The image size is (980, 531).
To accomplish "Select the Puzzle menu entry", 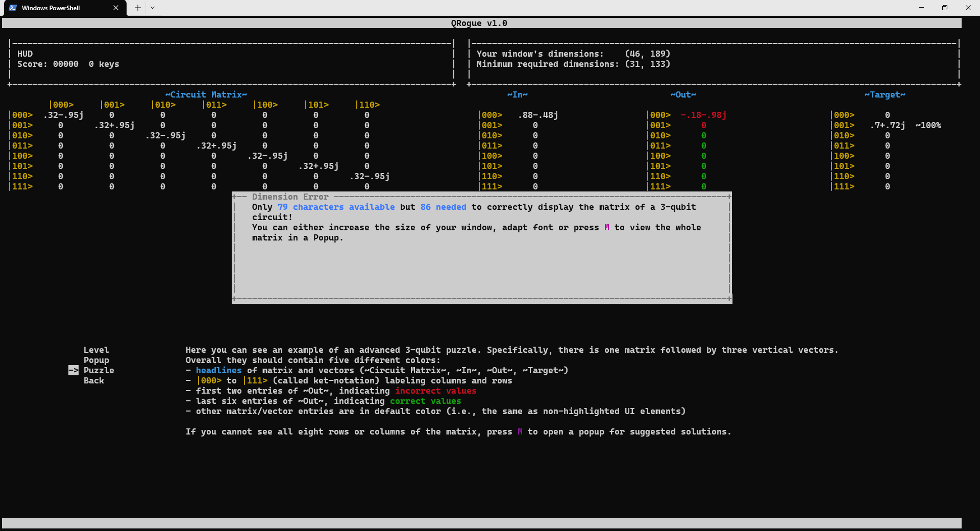I will pos(99,370).
